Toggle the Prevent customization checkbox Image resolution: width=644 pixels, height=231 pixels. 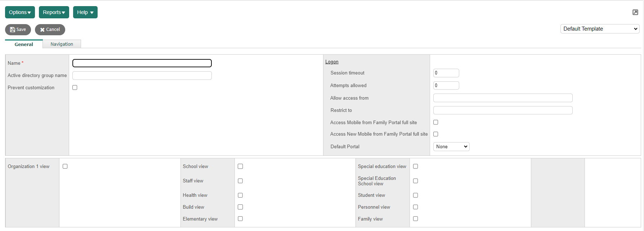click(x=75, y=87)
